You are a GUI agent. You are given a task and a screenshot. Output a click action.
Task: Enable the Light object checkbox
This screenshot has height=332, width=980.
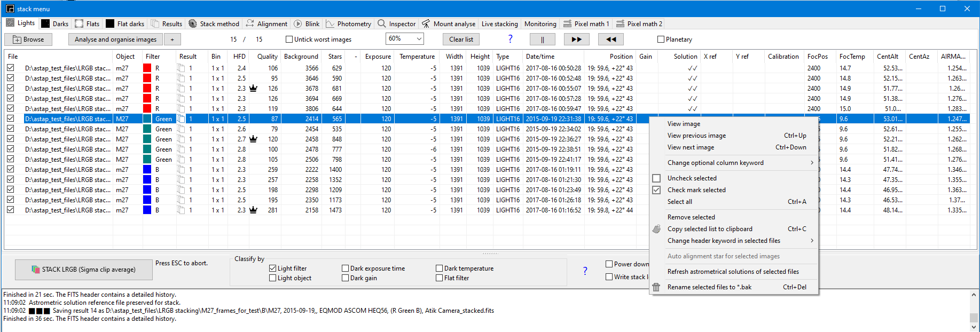(x=273, y=278)
